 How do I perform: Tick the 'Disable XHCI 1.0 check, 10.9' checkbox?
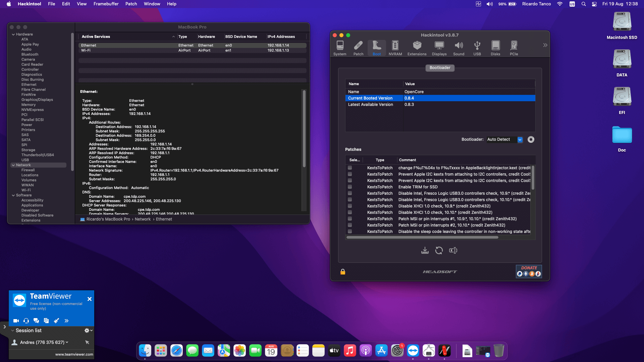click(x=350, y=206)
